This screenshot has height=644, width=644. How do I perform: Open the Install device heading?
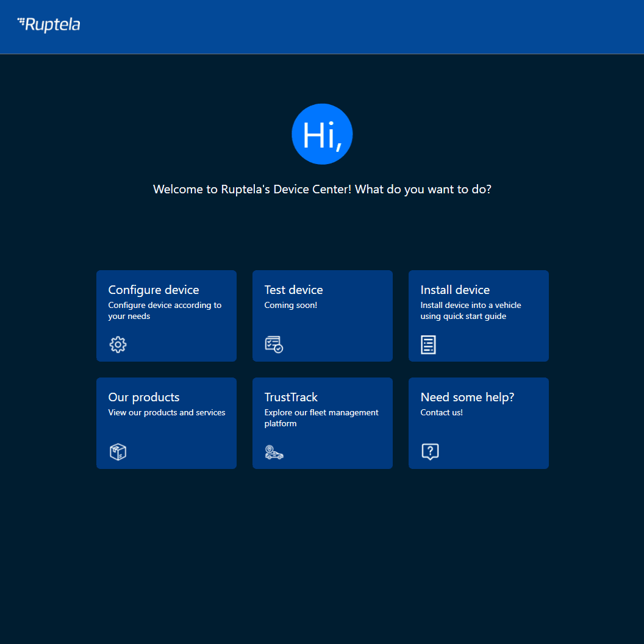click(x=455, y=290)
